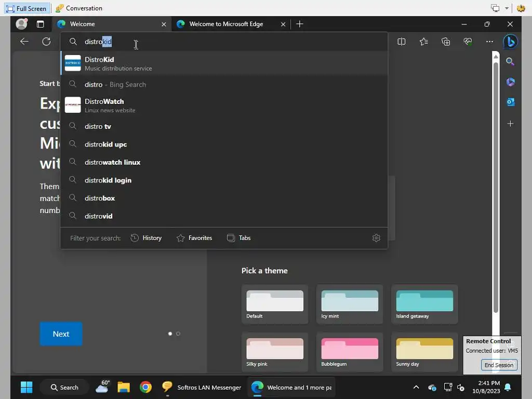Viewport: 532px width, 399px height.
Task: Open taskbar Search box
Action: [x=64, y=387]
